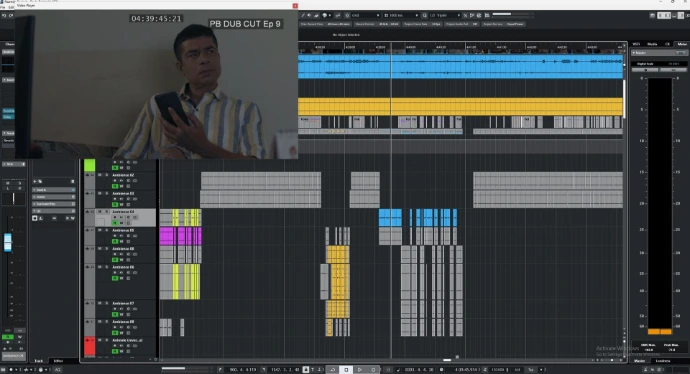Select the second tool icon in toolbar
The height and width of the screenshot is (374, 690).
(x=309, y=15)
